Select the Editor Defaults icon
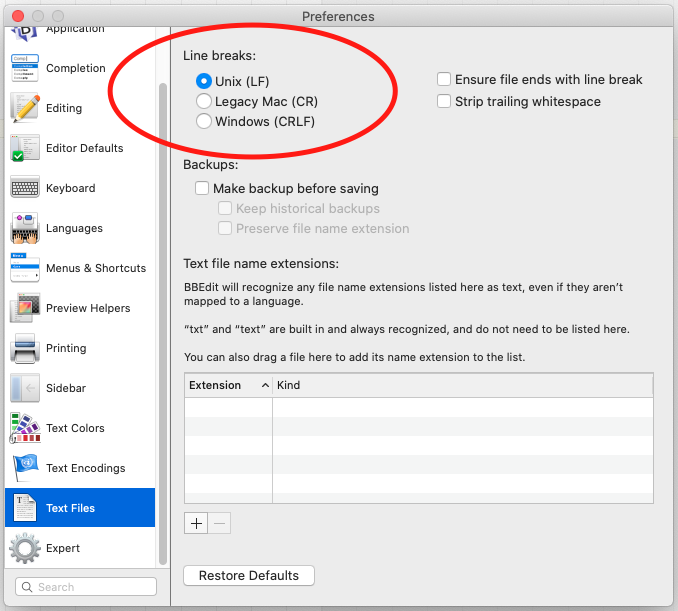Screen dimensions: 678x611 click(25, 148)
